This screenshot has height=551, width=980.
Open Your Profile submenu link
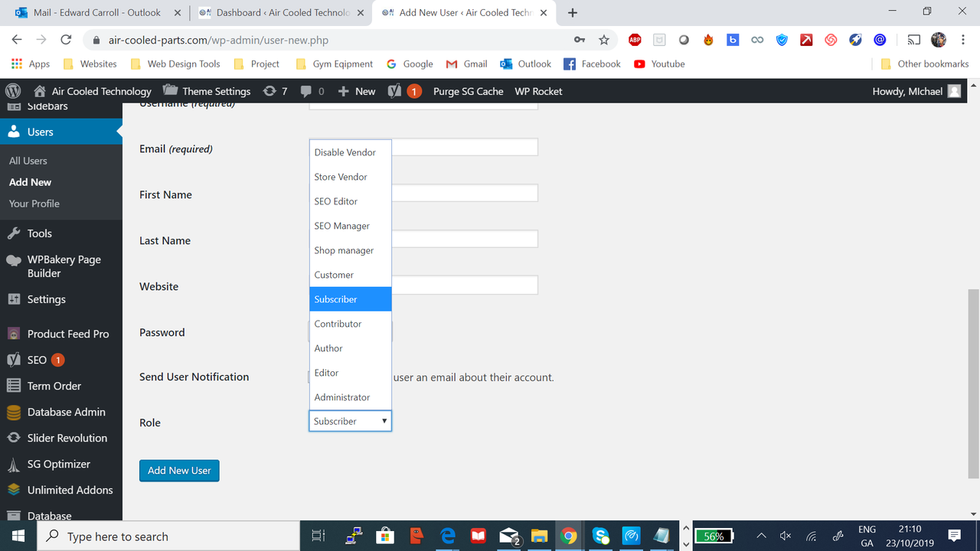(x=34, y=204)
